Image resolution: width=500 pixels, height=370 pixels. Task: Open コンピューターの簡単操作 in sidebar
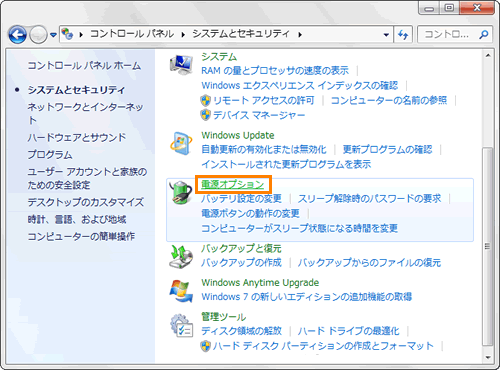pos(81,236)
